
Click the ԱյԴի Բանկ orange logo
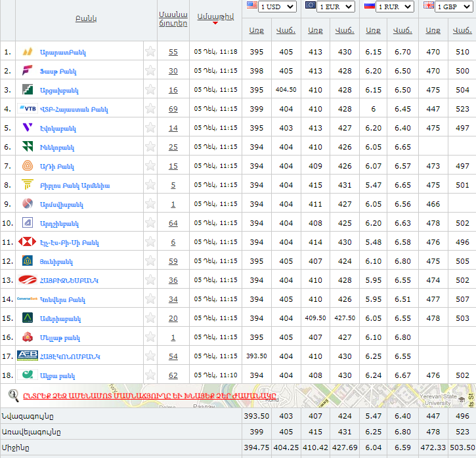coord(28,165)
